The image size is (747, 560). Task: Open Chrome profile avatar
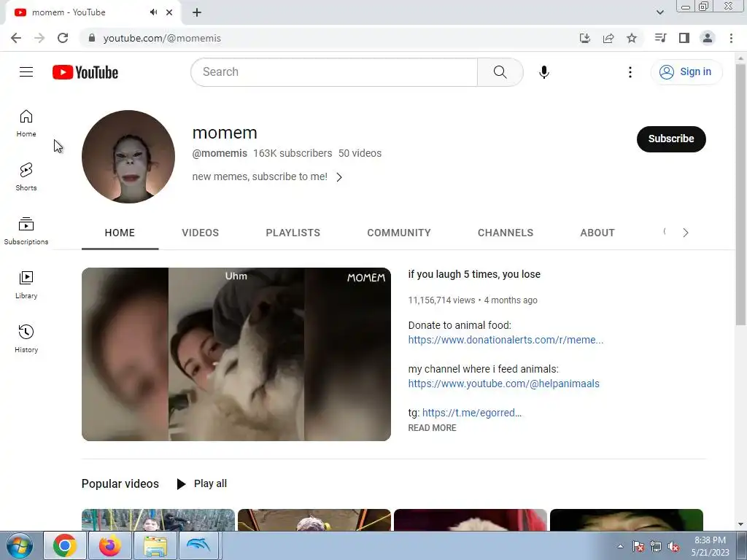pyautogui.click(x=708, y=38)
